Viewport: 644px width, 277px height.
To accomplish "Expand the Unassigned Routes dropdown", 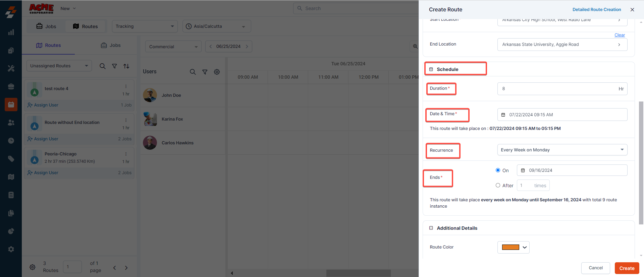I will coord(59,66).
